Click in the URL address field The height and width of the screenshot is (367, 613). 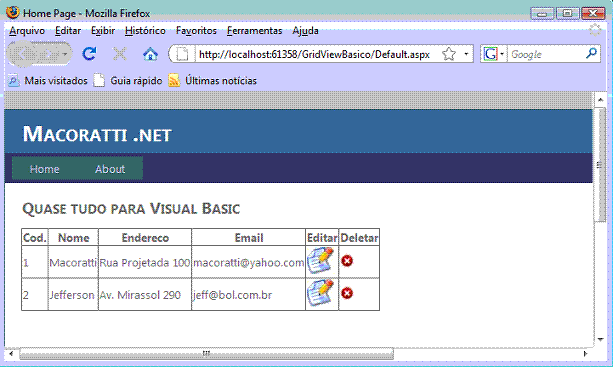(314, 54)
